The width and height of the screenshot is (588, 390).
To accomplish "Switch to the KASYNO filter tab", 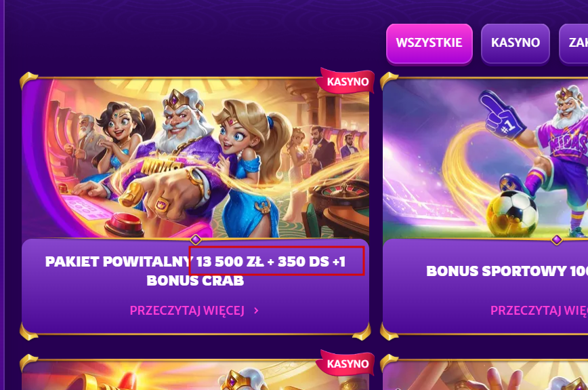I will (x=516, y=43).
